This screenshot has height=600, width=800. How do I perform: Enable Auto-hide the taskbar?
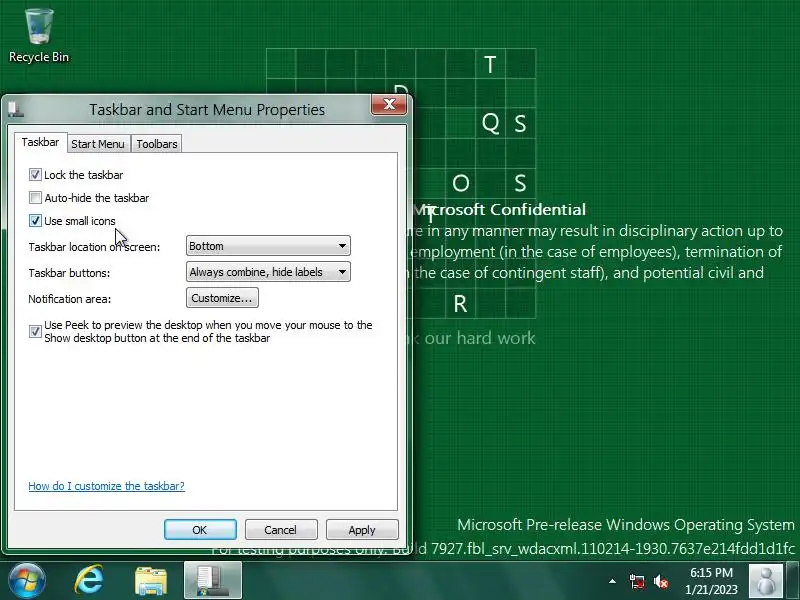(35, 197)
